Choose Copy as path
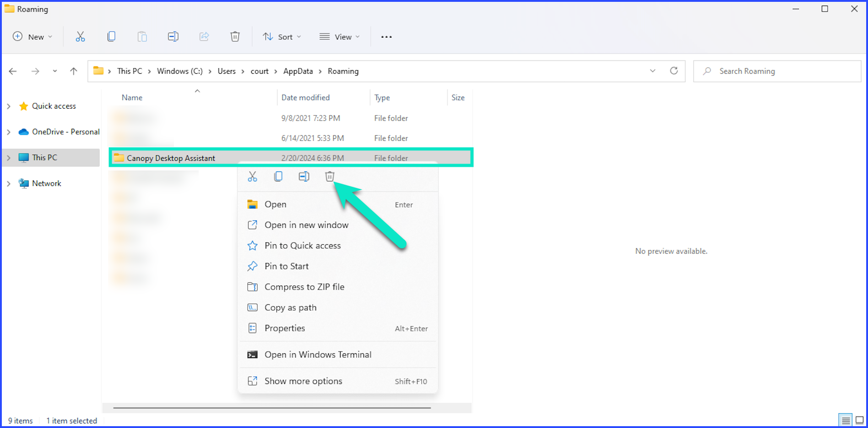The width and height of the screenshot is (868, 428). point(338,307)
